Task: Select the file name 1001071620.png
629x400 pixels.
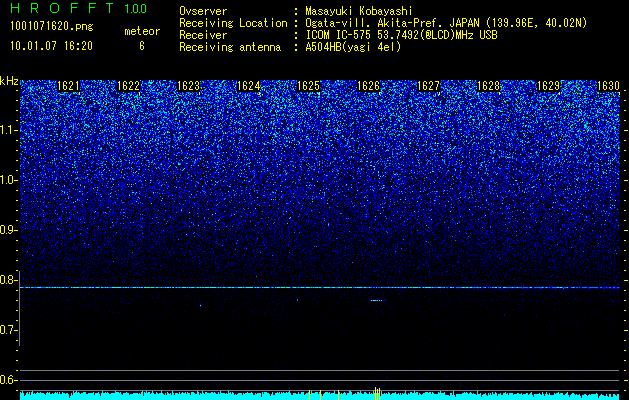Action: point(52,26)
